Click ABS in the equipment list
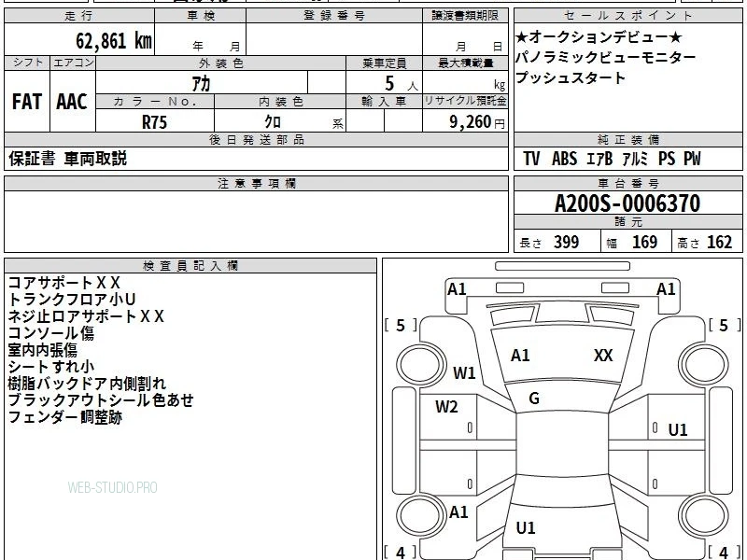 click(x=565, y=159)
